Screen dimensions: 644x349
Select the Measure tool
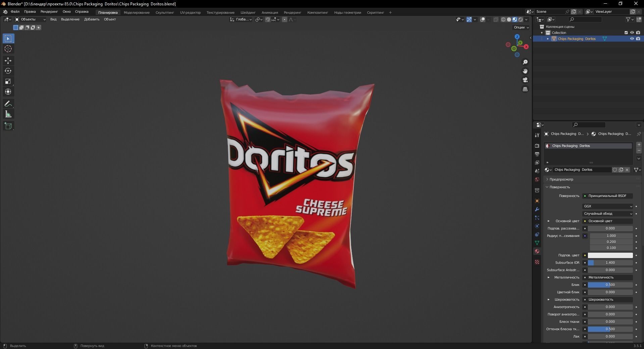[x=8, y=114]
